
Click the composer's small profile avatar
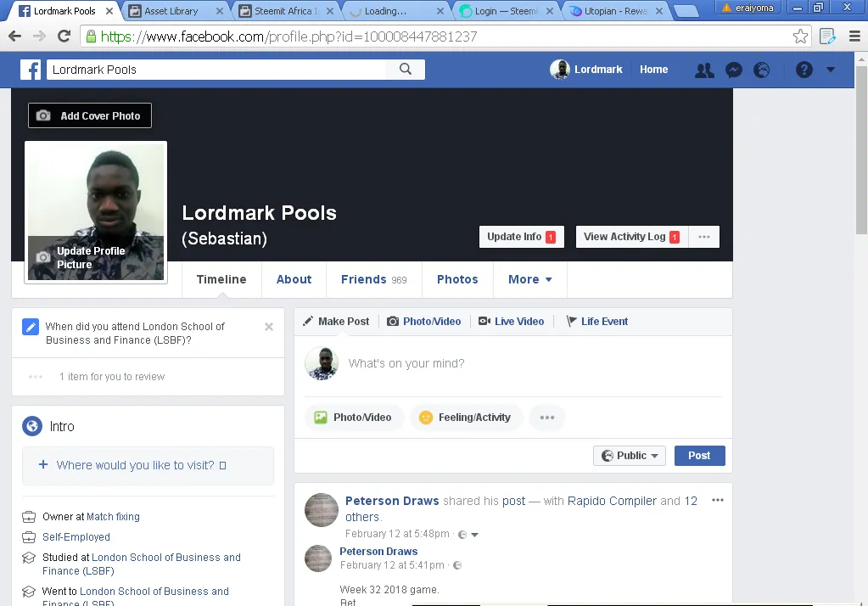[x=322, y=363]
